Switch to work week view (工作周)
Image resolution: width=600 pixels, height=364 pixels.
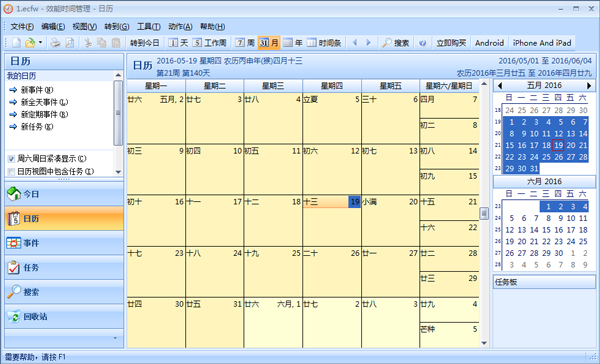(x=209, y=43)
